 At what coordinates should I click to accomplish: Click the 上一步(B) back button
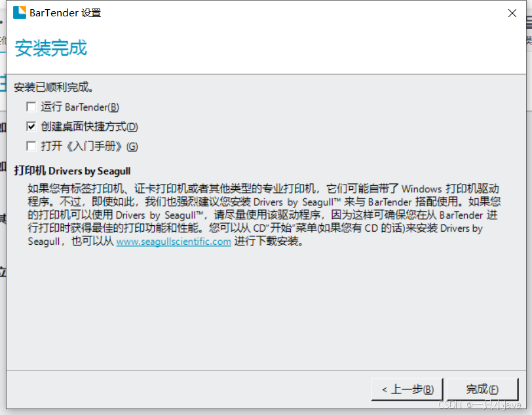point(407,389)
